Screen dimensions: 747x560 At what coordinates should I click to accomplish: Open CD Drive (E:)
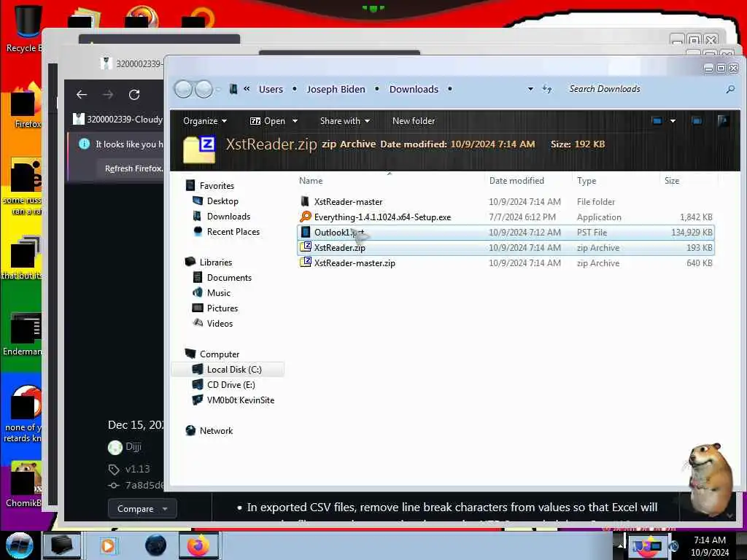231,385
